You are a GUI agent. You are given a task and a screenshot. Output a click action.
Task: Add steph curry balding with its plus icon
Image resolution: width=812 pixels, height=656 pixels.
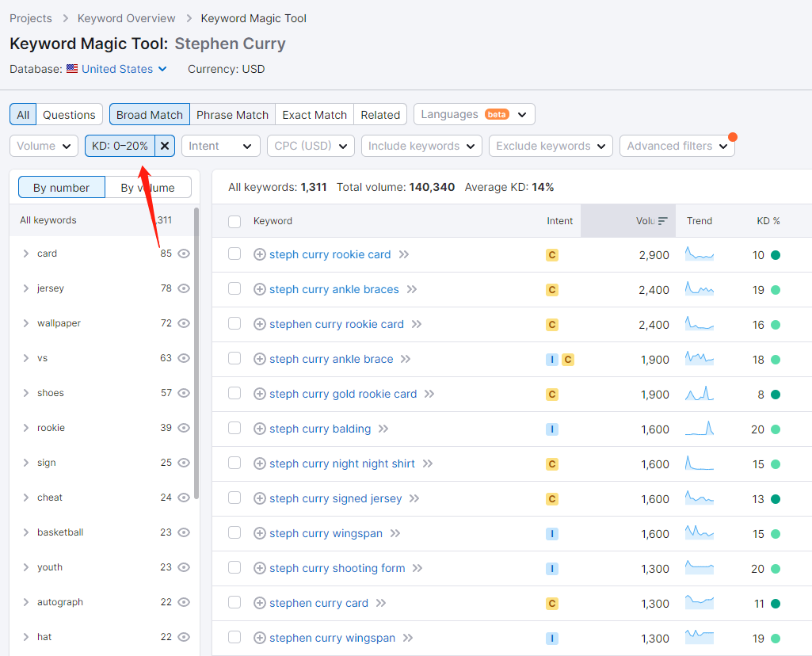[259, 429]
